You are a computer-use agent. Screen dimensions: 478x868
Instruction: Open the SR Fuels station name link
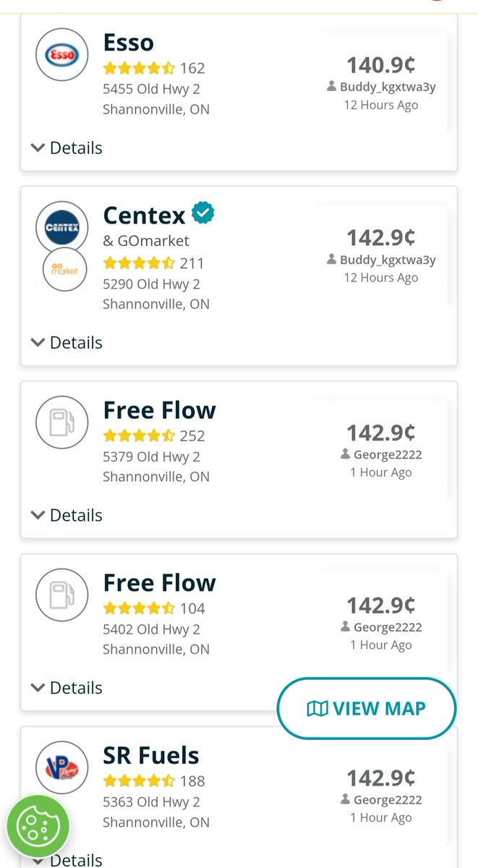point(151,755)
